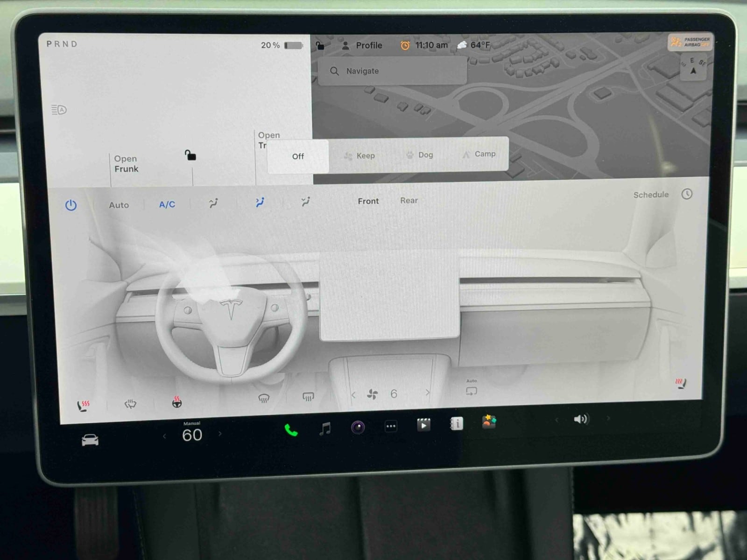Turn on steering wheel heater
The width and height of the screenshot is (747, 560).
[x=177, y=402]
